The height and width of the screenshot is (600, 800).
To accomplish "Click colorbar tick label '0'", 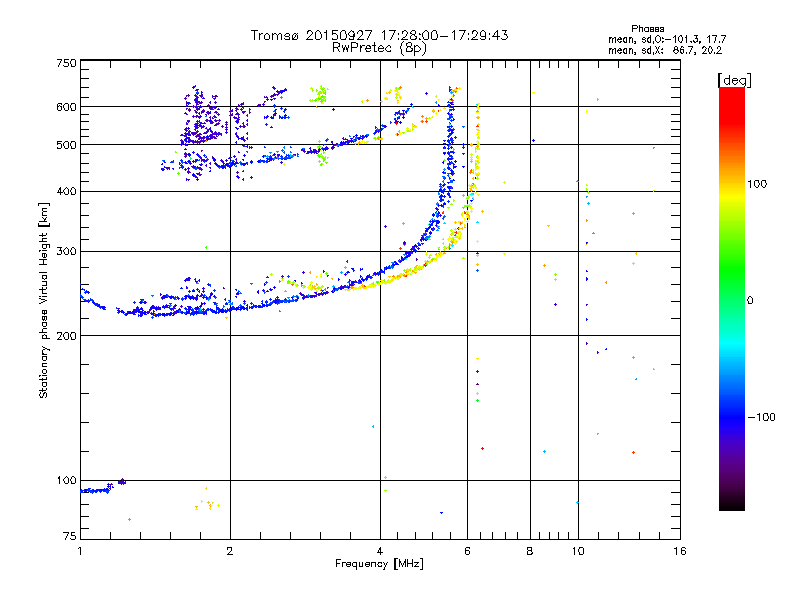I will 750,301.
